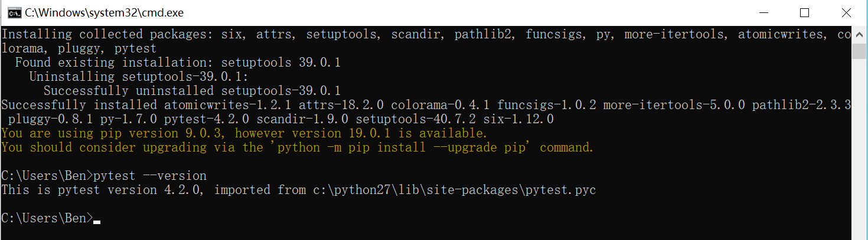Click the empty scrollbar track below thumb
868x240 pixels.
click(860, 147)
